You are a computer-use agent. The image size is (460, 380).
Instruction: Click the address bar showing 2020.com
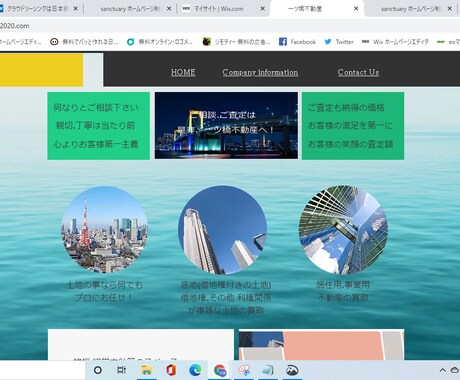point(230,26)
